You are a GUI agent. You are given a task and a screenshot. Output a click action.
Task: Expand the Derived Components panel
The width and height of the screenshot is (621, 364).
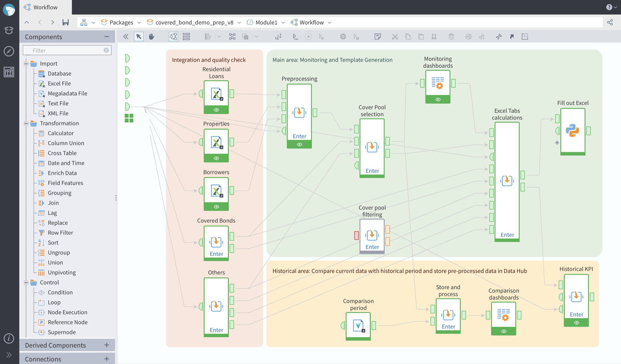click(106, 345)
